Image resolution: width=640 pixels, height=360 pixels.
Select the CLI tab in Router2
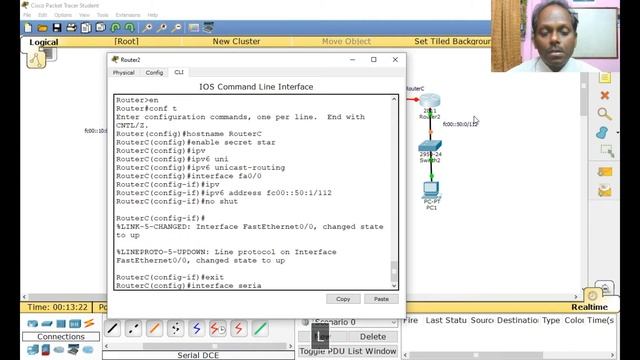[x=179, y=72]
